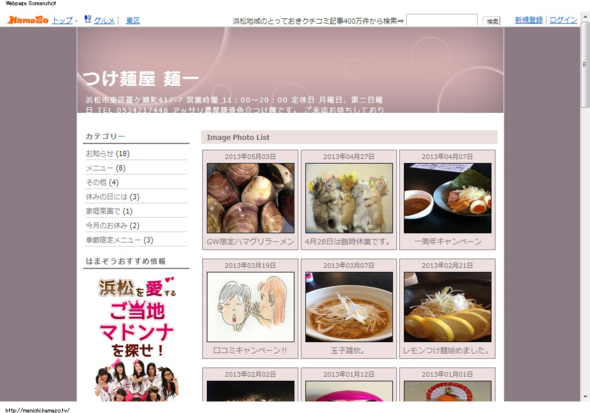This screenshot has height=413, width=590.
Task: Click the gourmet fork-and-glass icon
Action: pos(88,19)
